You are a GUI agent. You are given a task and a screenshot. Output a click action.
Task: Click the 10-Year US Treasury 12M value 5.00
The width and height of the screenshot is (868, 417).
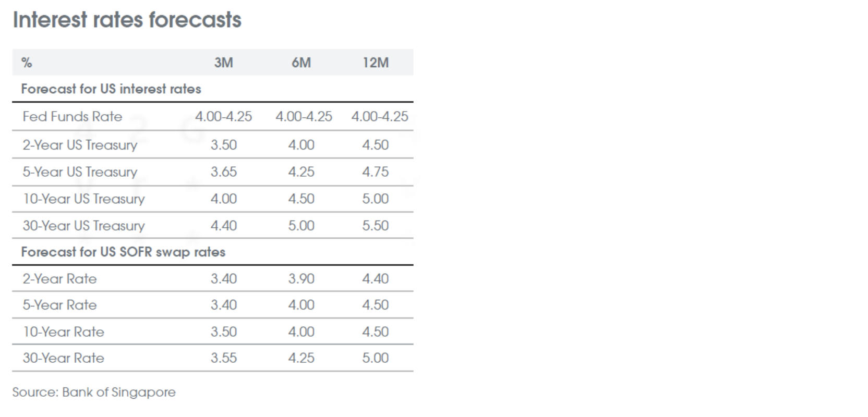click(376, 199)
